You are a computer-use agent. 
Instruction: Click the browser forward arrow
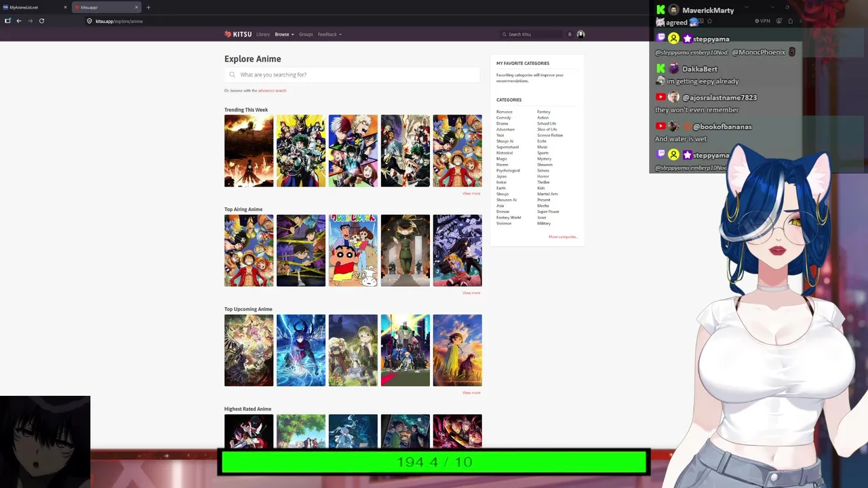tap(30, 21)
